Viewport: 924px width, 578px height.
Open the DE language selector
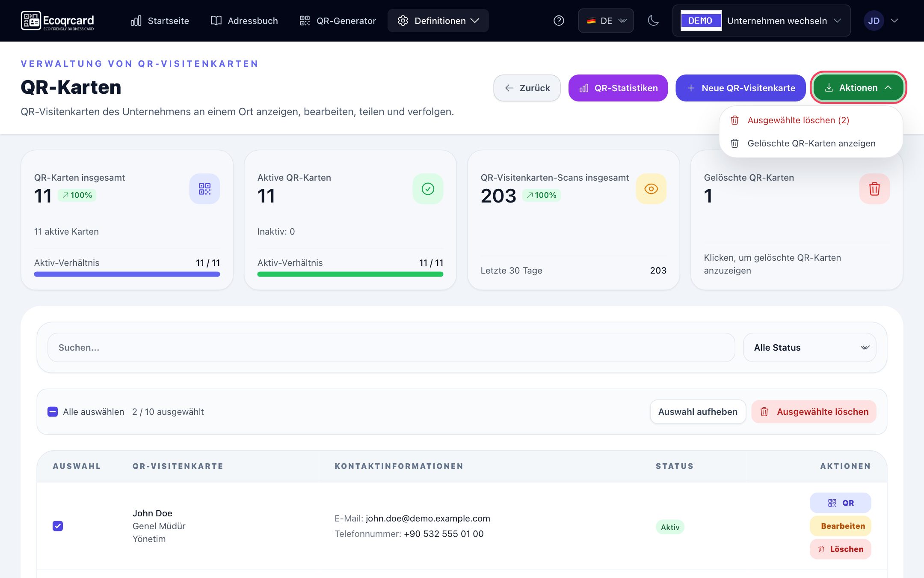click(606, 21)
